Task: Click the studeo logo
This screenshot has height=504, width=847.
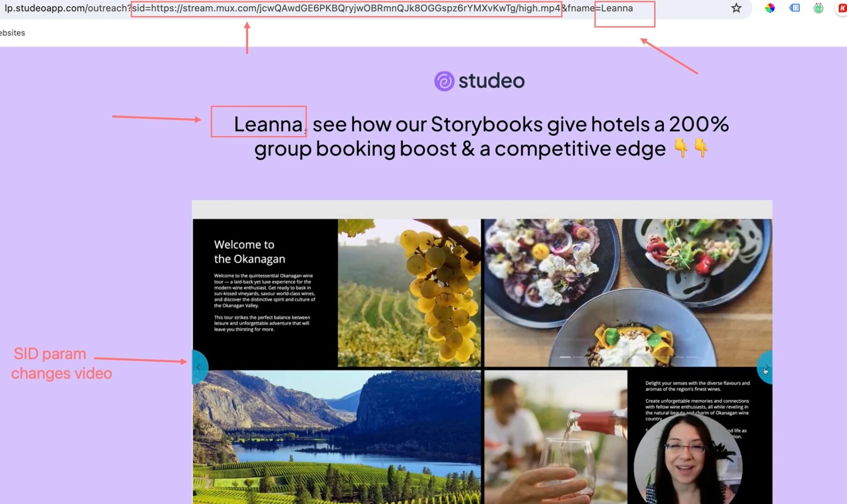Action: 480,81
